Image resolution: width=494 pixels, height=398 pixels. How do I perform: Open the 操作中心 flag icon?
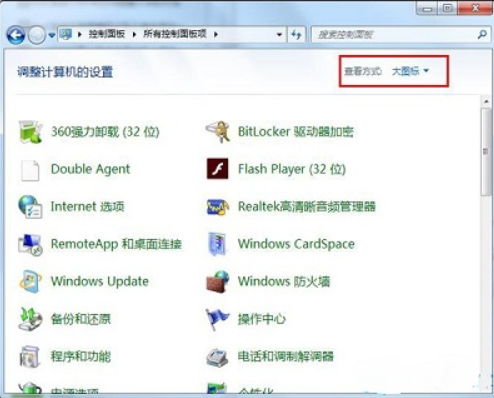click(218, 319)
